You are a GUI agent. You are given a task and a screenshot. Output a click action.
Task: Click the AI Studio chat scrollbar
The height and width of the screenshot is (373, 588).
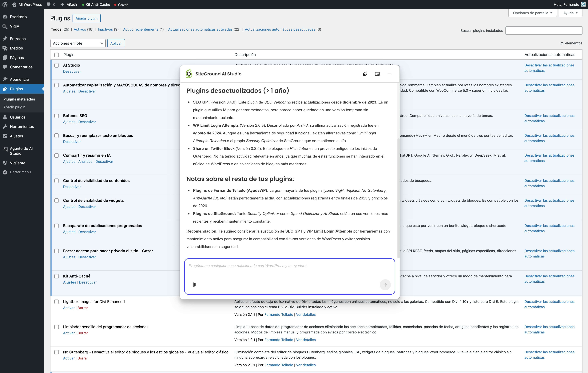click(x=398, y=198)
